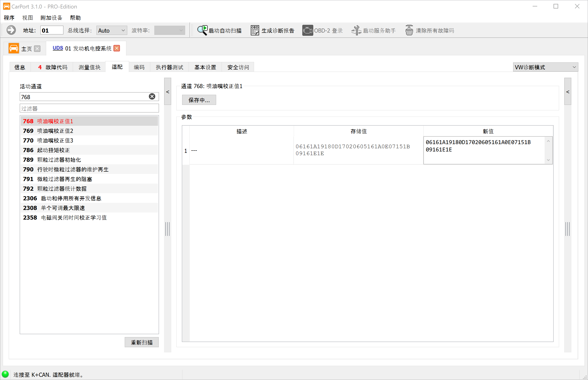Click the clear all fault codes trash icon

click(409, 30)
